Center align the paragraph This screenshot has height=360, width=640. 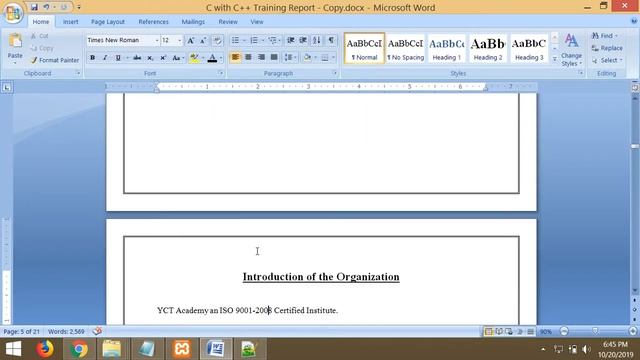click(248, 58)
